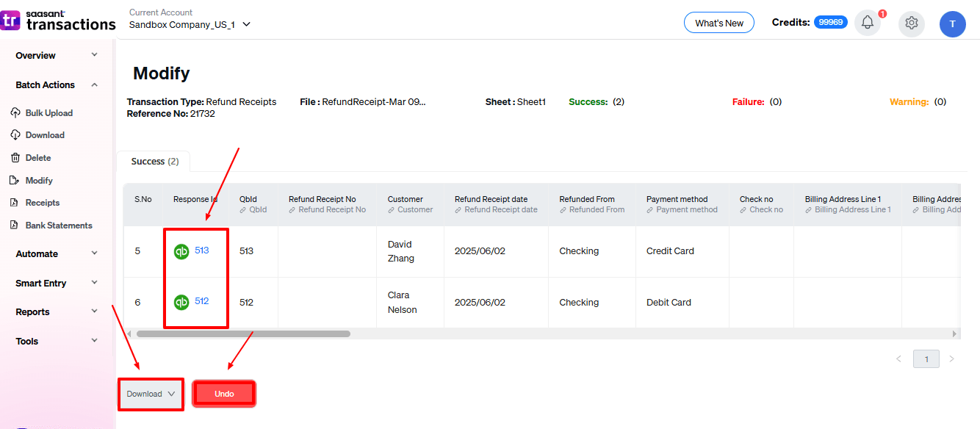Click QuickBooks icon in row 513

click(x=181, y=251)
